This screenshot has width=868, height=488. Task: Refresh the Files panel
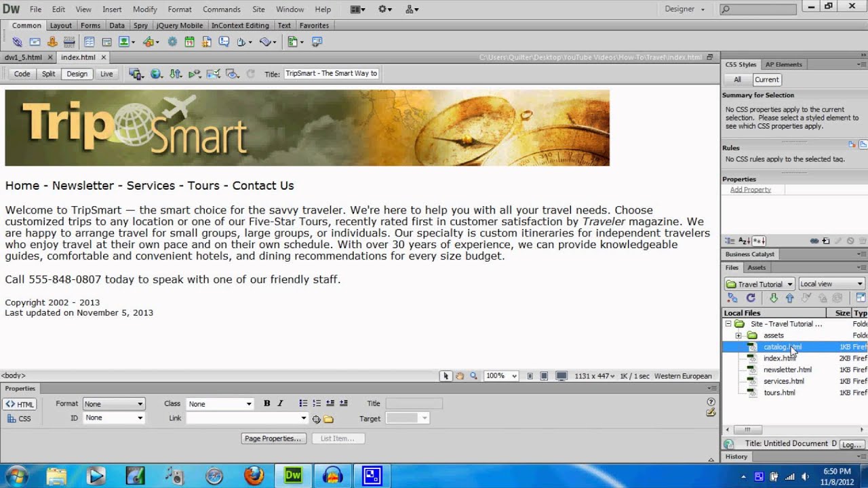[751, 298]
